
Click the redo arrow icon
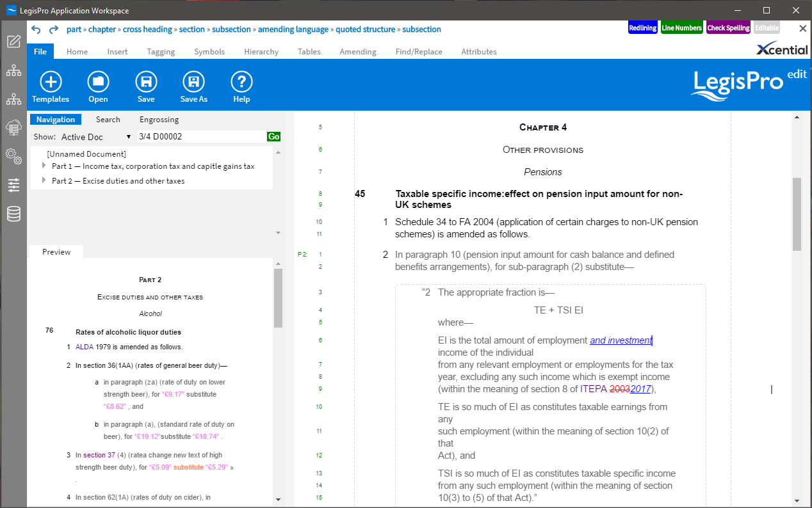tap(54, 29)
